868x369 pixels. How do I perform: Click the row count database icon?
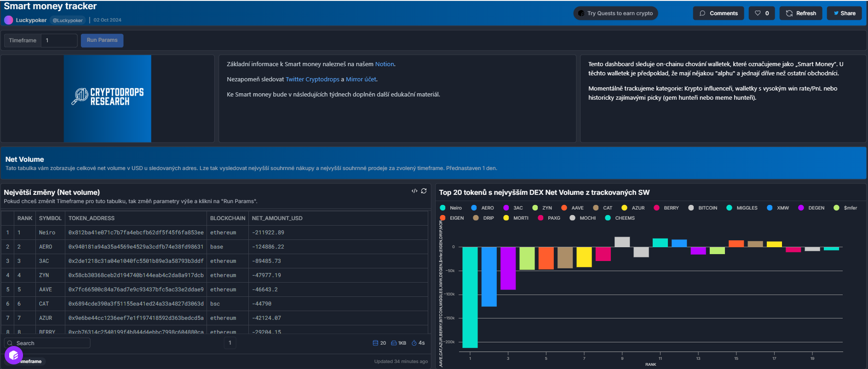375,343
